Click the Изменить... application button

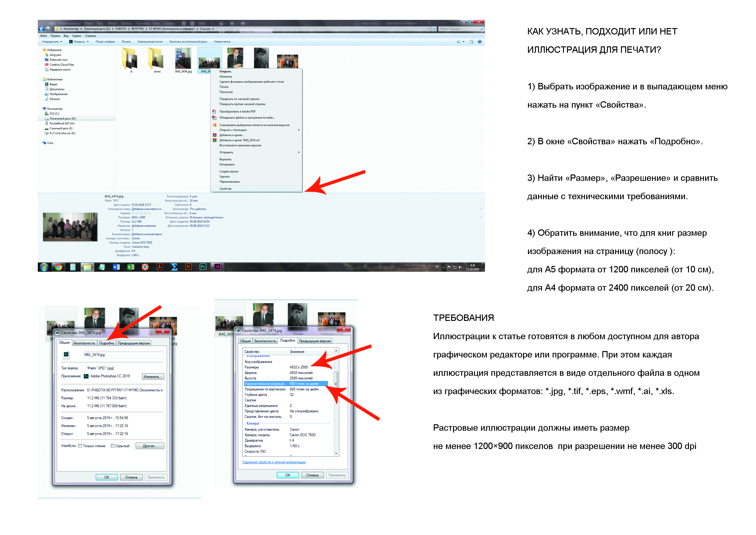pos(153,376)
